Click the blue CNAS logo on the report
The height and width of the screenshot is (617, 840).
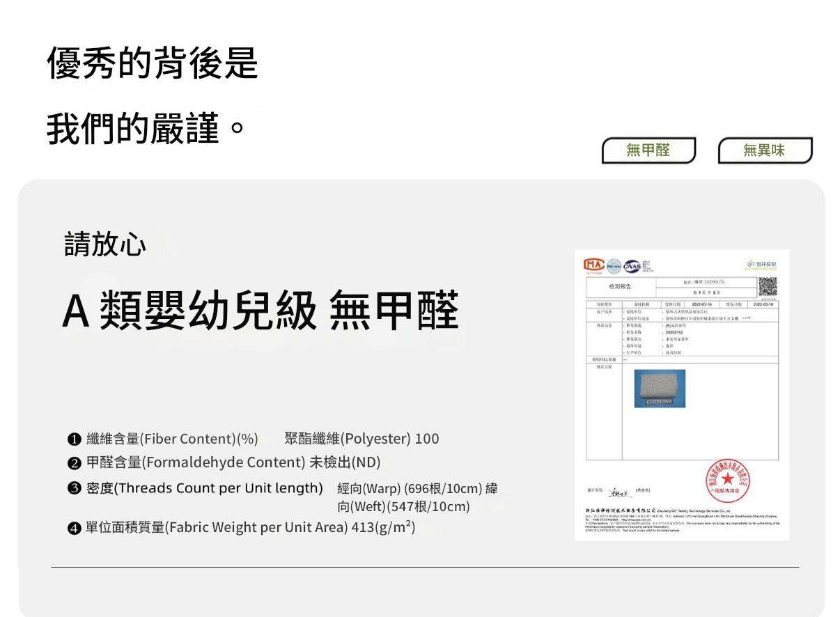[632, 265]
